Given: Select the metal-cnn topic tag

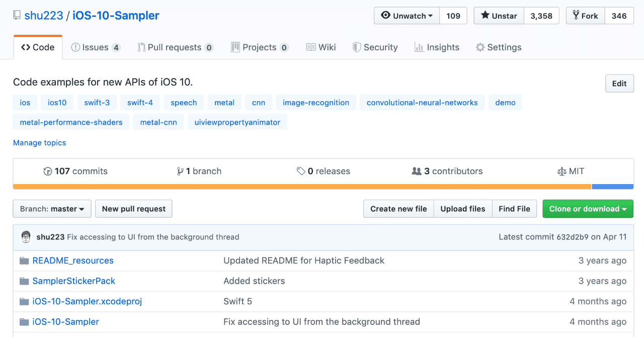Looking at the screenshot, I should point(158,122).
